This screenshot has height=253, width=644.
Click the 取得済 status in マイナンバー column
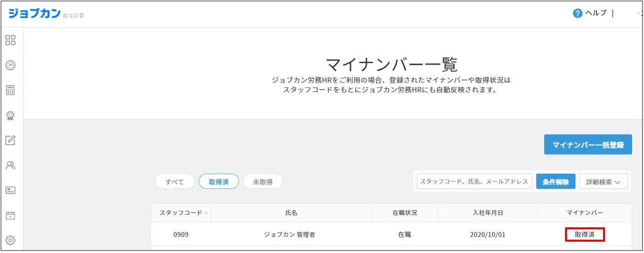point(585,235)
